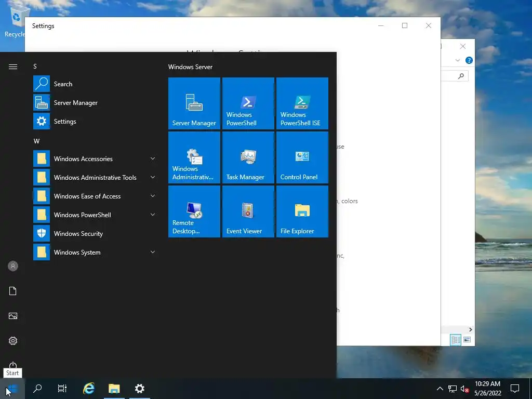
Task: Click the Windows Server group title
Action: pos(190,67)
